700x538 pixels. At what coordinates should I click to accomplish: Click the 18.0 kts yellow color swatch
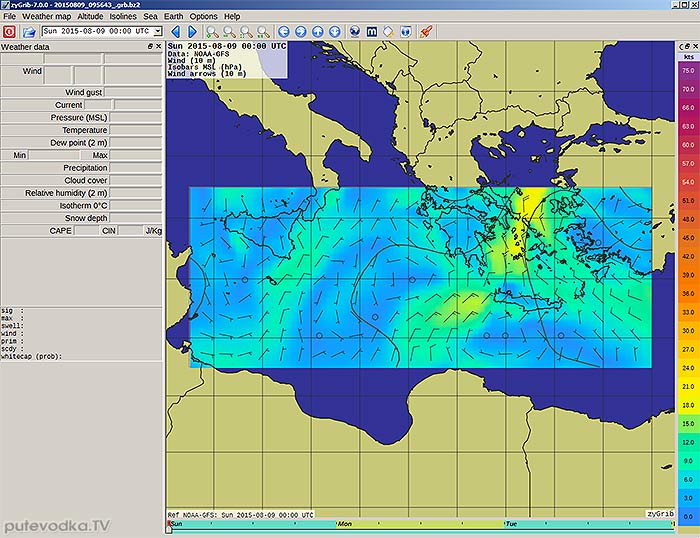pos(688,405)
